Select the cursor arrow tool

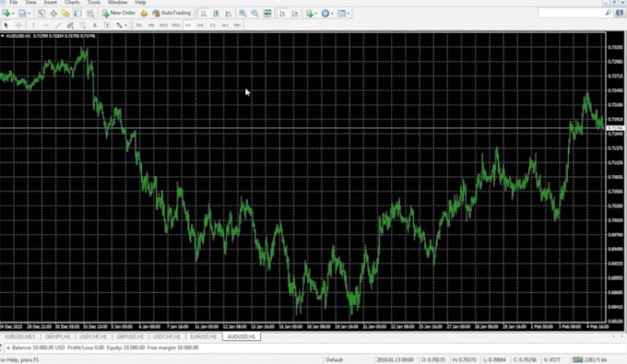(6, 25)
